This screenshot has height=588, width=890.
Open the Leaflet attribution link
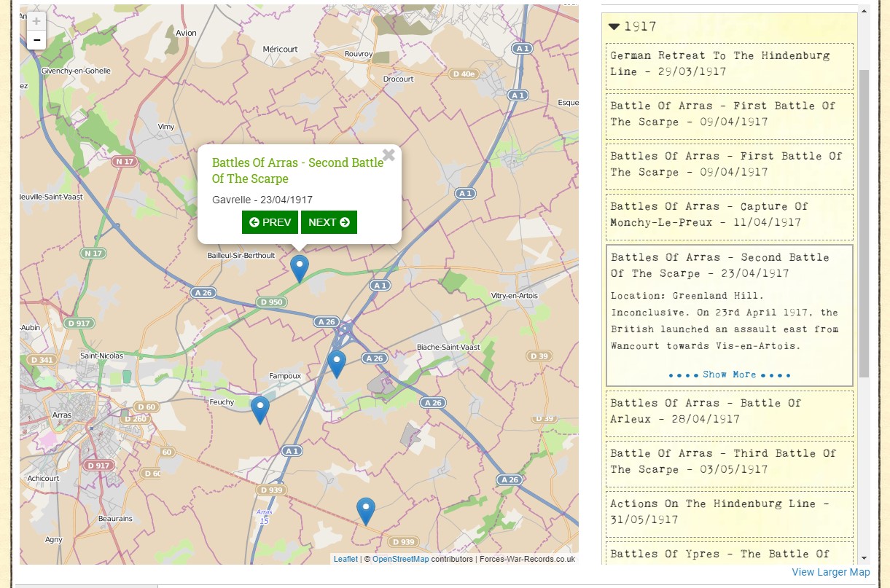346,559
